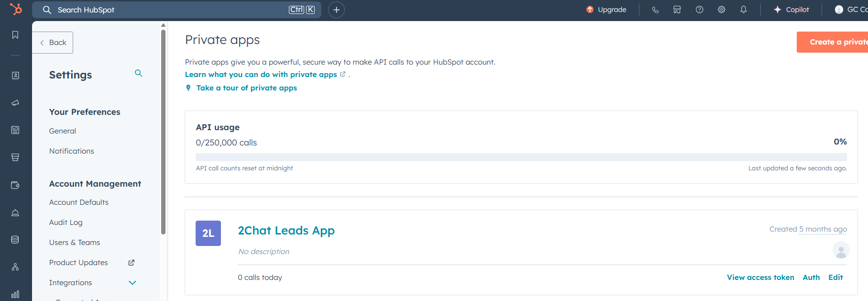Viewport: 868px width, 301px height.
Task: Open the CRM contacts icon in left rail
Action: click(15, 76)
